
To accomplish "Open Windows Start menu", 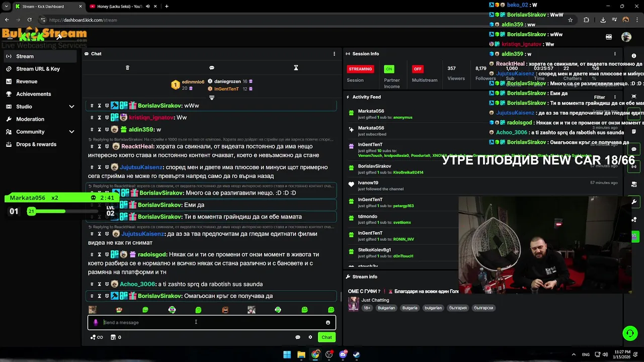I will (x=287, y=354).
